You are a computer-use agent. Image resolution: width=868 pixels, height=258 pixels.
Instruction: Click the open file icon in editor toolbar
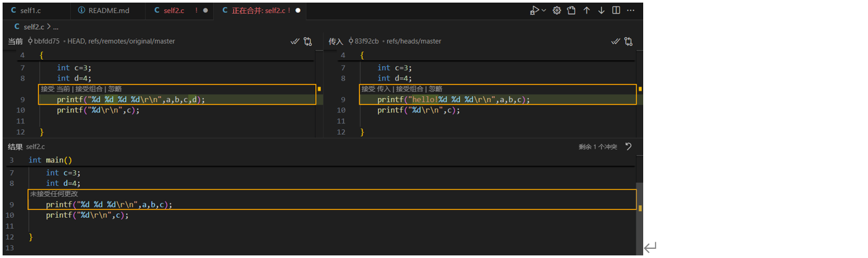coord(572,10)
